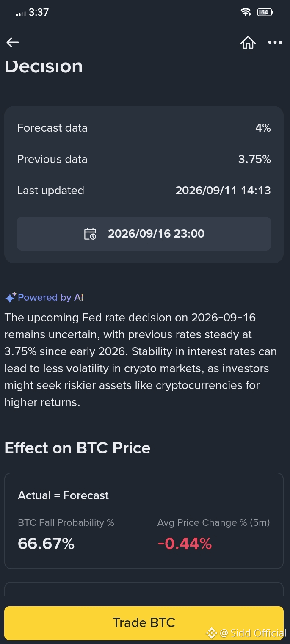290x644 pixels.
Task: Tap the back arrow icon
Action: point(13,42)
